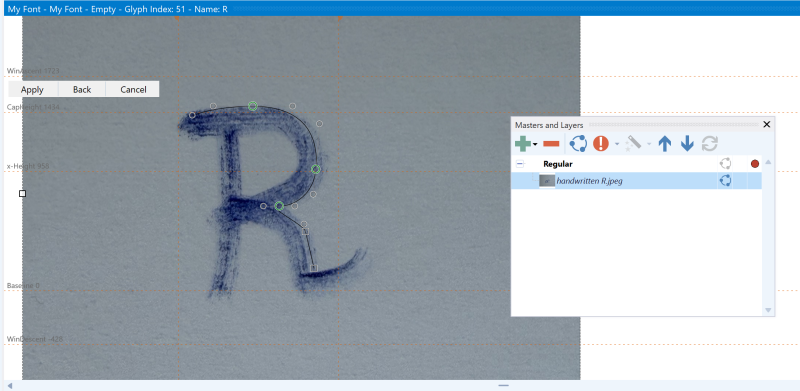Click the Back button
800x391 pixels.
pyautogui.click(x=82, y=89)
